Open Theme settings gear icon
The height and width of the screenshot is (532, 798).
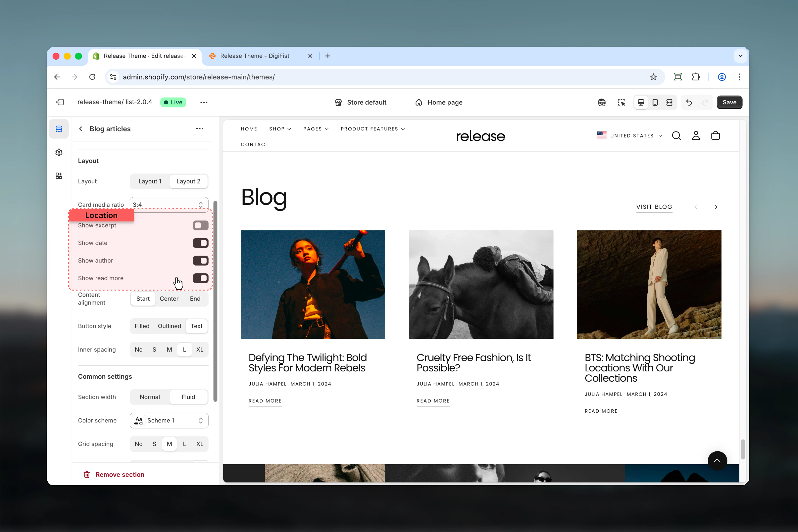click(59, 152)
